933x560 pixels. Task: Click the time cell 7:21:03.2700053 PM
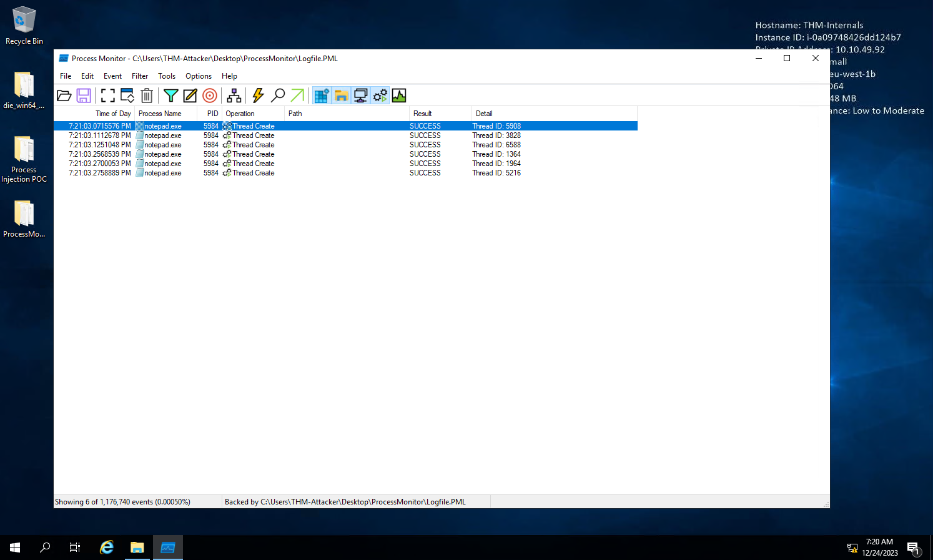100,164
